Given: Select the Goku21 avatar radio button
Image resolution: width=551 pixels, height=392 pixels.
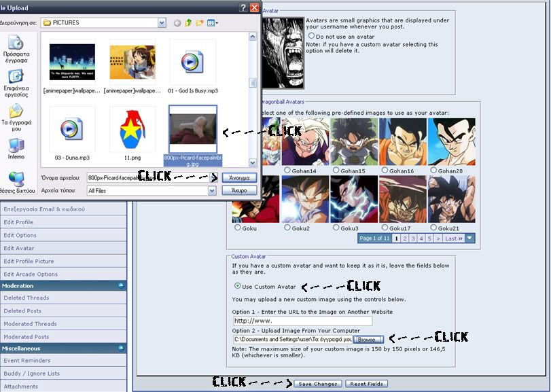Looking at the screenshot, I should pyautogui.click(x=433, y=228).
